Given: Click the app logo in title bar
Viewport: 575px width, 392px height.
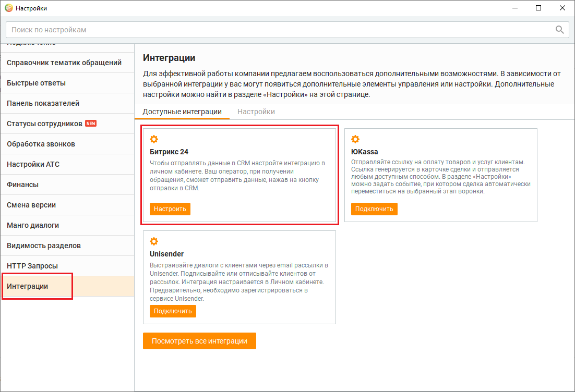Looking at the screenshot, I should coord(8,8).
